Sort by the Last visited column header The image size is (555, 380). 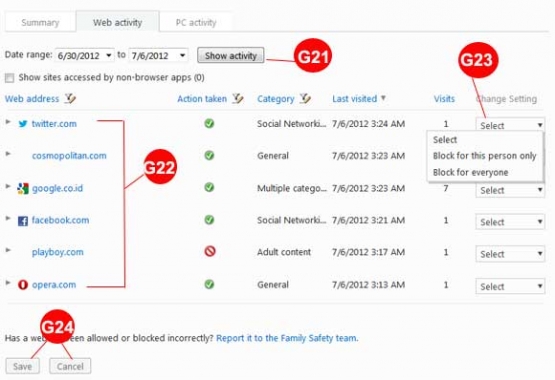pyautogui.click(x=354, y=99)
